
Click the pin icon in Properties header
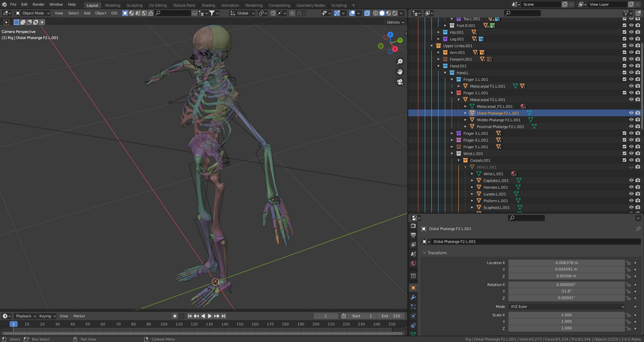(x=638, y=228)
